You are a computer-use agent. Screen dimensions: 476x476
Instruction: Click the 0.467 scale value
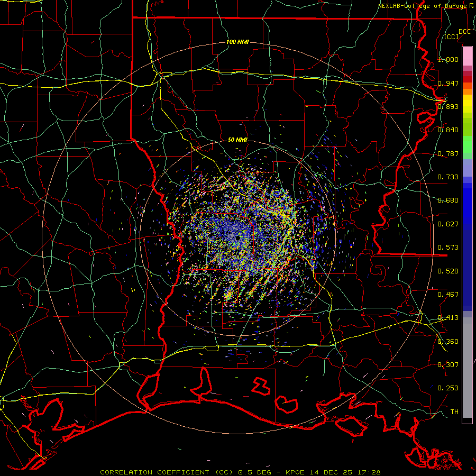[x=448, y=295]
